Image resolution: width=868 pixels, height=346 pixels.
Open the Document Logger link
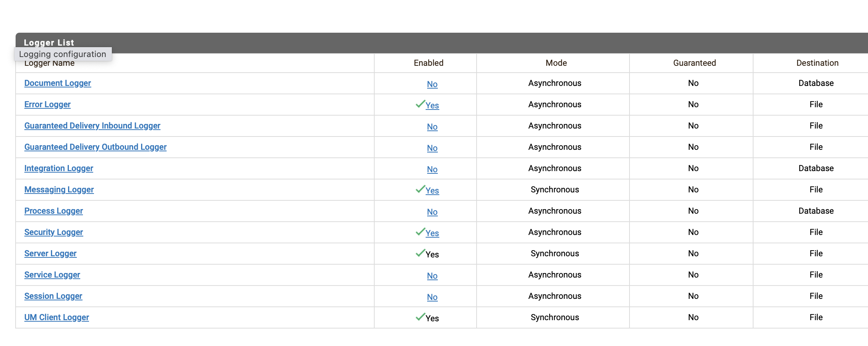pyautogui.click(x=57, y=83)
